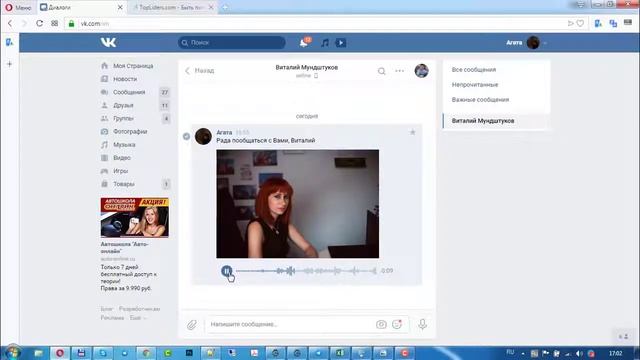The width and height of the screenshot is (640, 360).
Task: Close the Диалоги browser tab
Action: [x=120, y=7]
